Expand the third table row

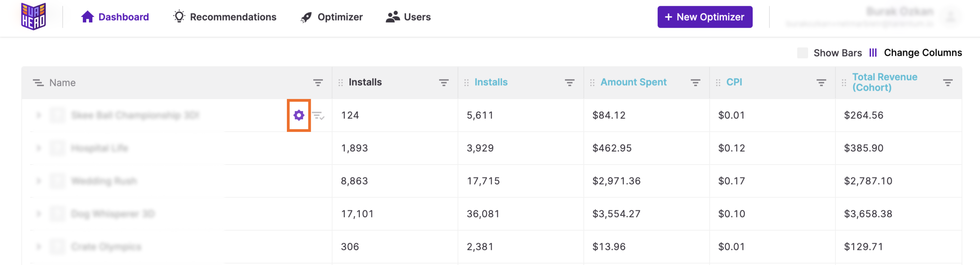[38, 181]
